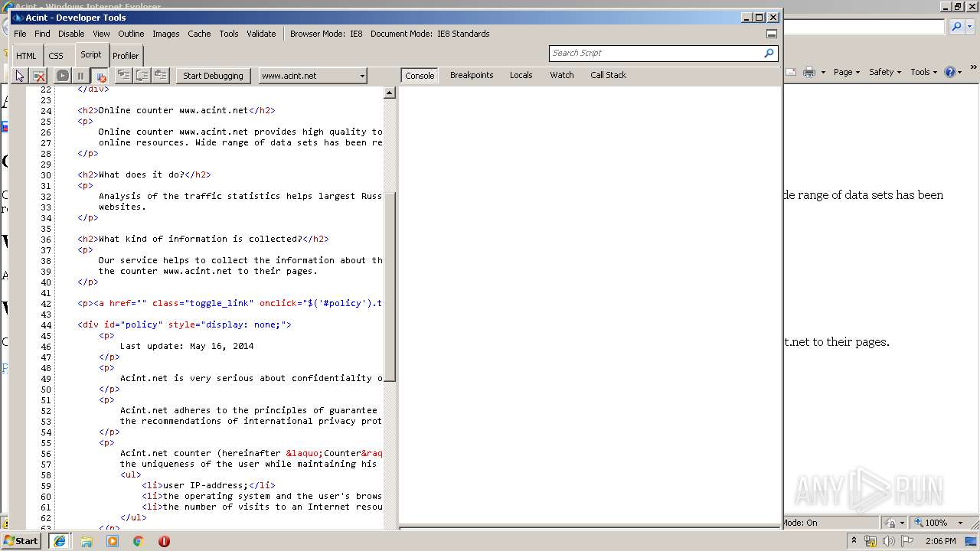The height and width of the screenshot is (551, 980).
Task: Open the Browser Mode: IE8 menu
Action: coord(326,34)
